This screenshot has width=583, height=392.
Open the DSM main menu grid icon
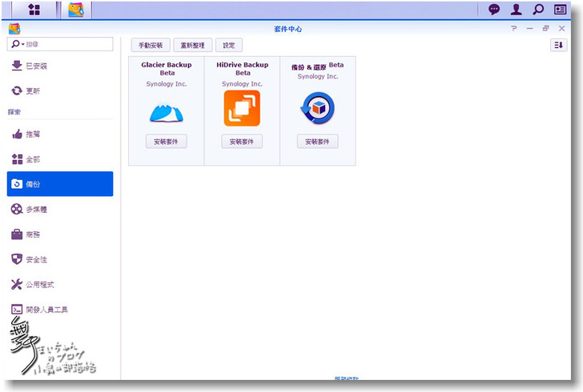point(34,10)
